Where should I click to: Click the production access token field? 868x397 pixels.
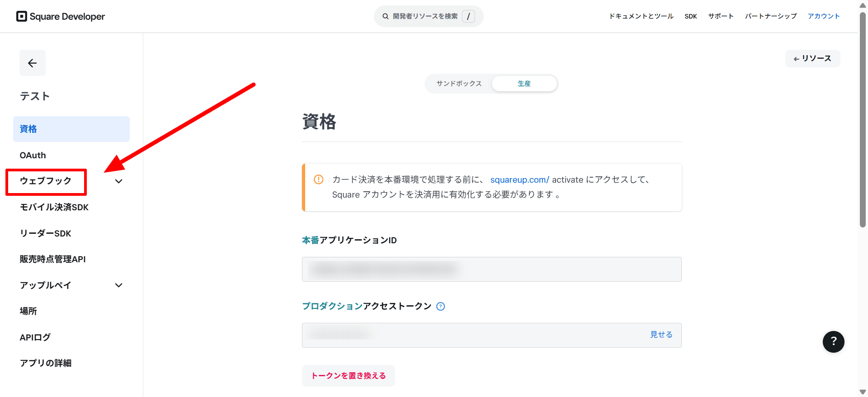(x=492, y=335)
